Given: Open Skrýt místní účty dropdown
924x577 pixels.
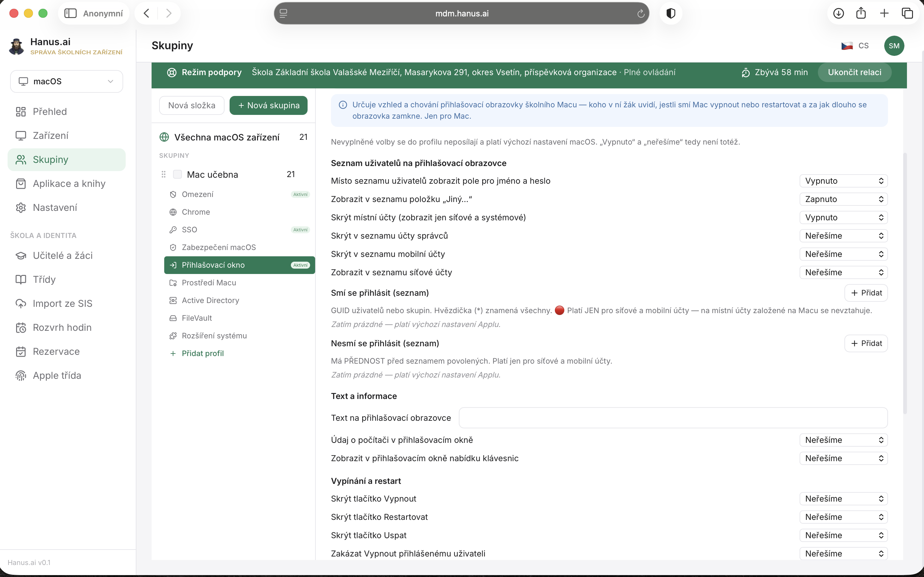Looking at the screenshot, I should click(843, 217).
